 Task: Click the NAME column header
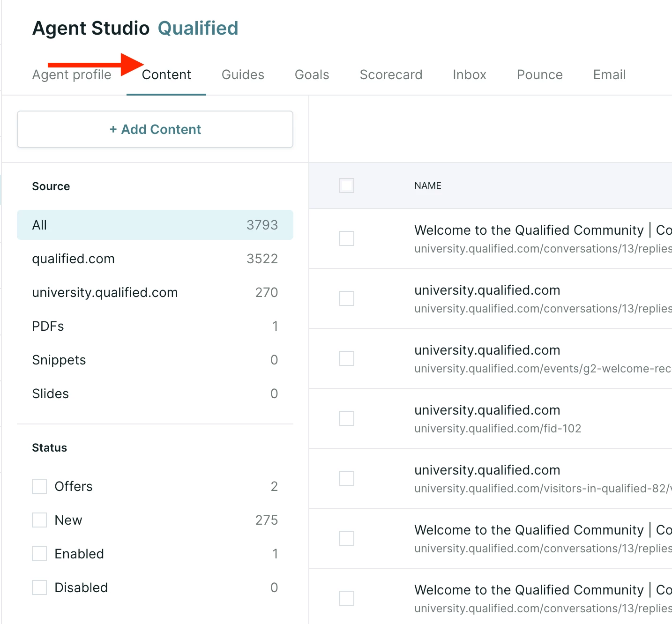[x=428, y=186]
